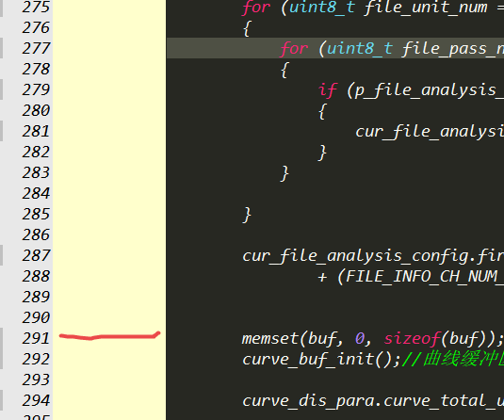The width and height of the screenshot is (504, 420).
Task: Select line number 288 in the gutter
Action: [x=36, y=276]
